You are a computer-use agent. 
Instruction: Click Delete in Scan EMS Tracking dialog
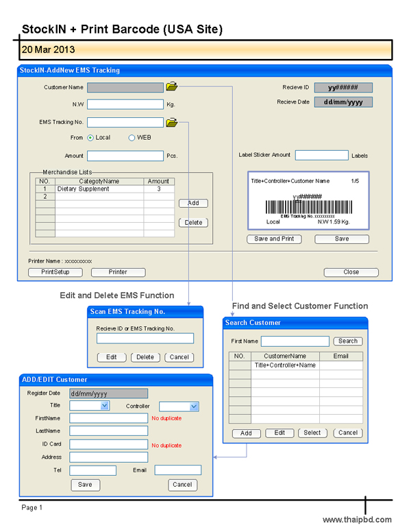coord(145,357)
